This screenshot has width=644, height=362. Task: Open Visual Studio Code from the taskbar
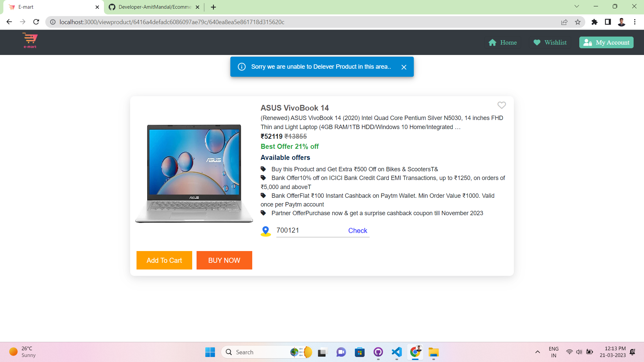pyautogui.click(x=396, y=352)
